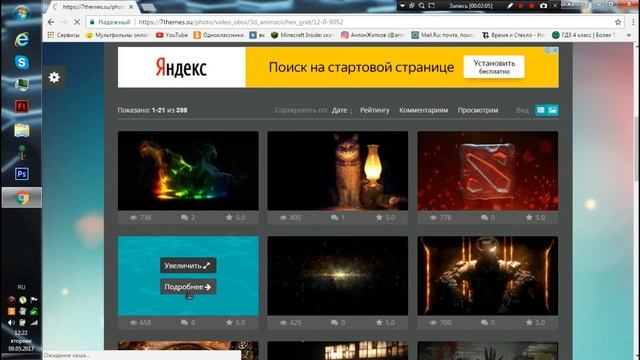
Task: Click the 700 views count
Action: pos(440,322)
